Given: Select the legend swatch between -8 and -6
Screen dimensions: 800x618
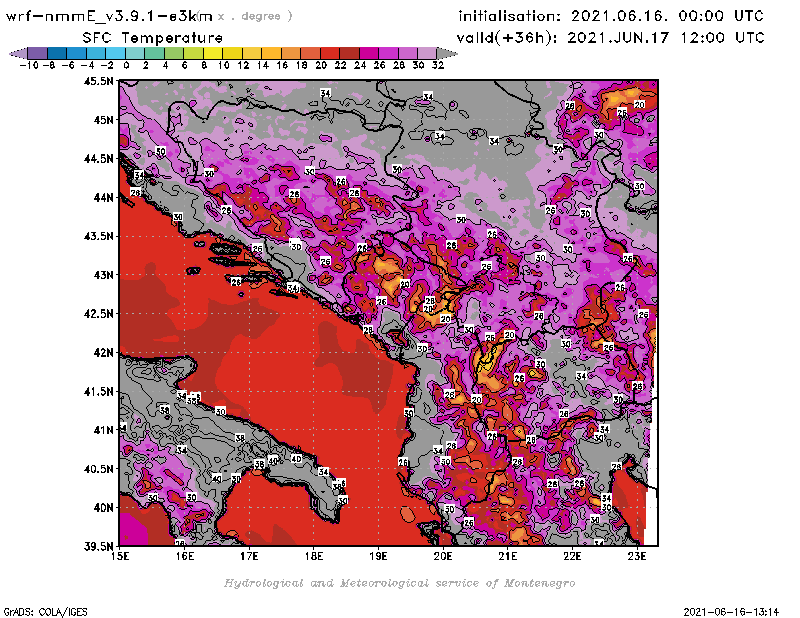Looking at the screenshot, I should pyautogui.click(x=57, y=53).
